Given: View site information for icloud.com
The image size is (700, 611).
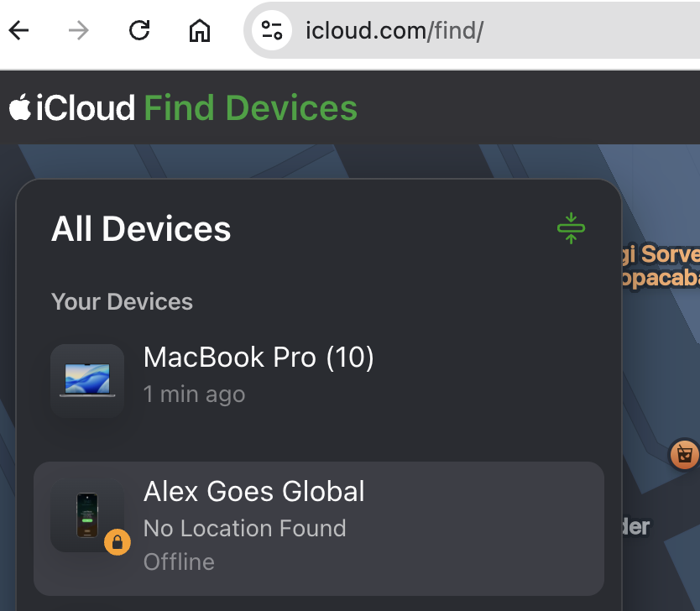Looking at the screenshot, I should coord(271,31).
